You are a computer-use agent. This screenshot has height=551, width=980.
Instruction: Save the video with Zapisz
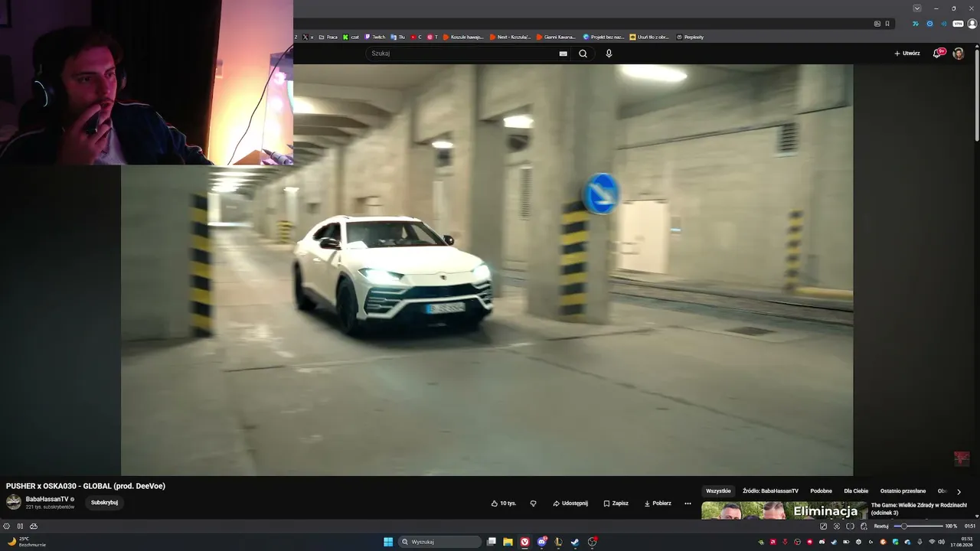click(x=616, y=504)
